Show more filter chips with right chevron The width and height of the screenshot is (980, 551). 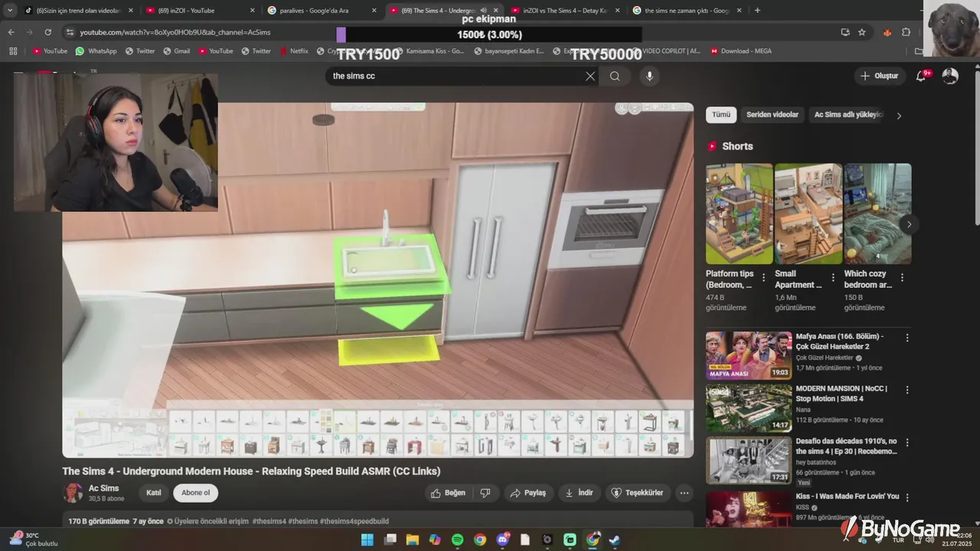(899, 116)
